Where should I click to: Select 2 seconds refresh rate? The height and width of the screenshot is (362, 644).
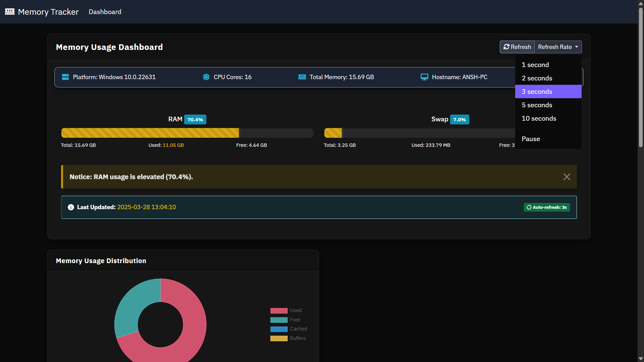tap(548, 78)
